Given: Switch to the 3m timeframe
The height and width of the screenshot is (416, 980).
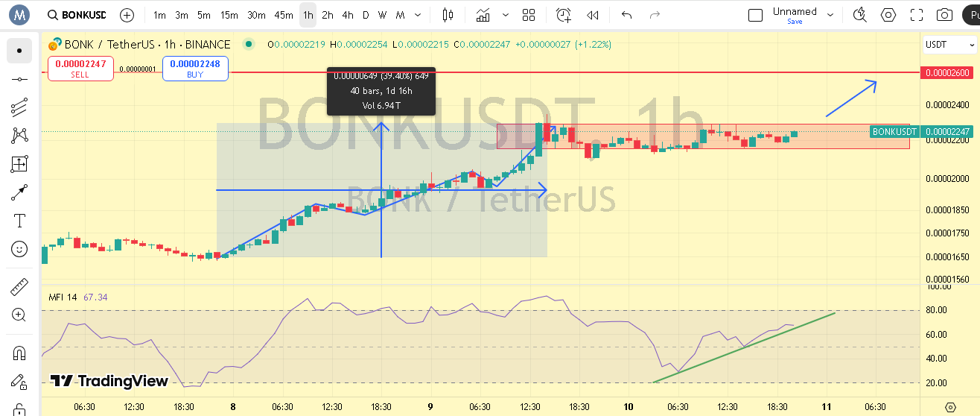Looking at the screenshot, I should (x=182, y=15).
